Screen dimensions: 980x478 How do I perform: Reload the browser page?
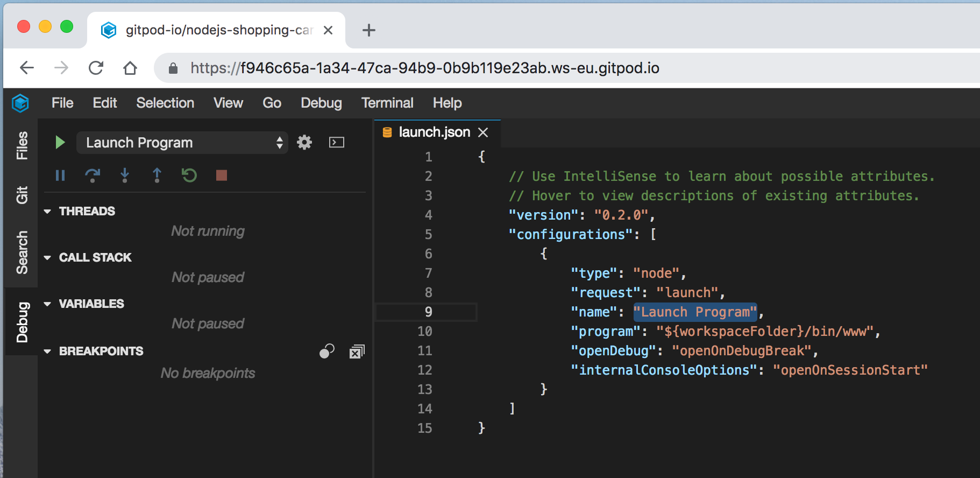tap(96, 68)
